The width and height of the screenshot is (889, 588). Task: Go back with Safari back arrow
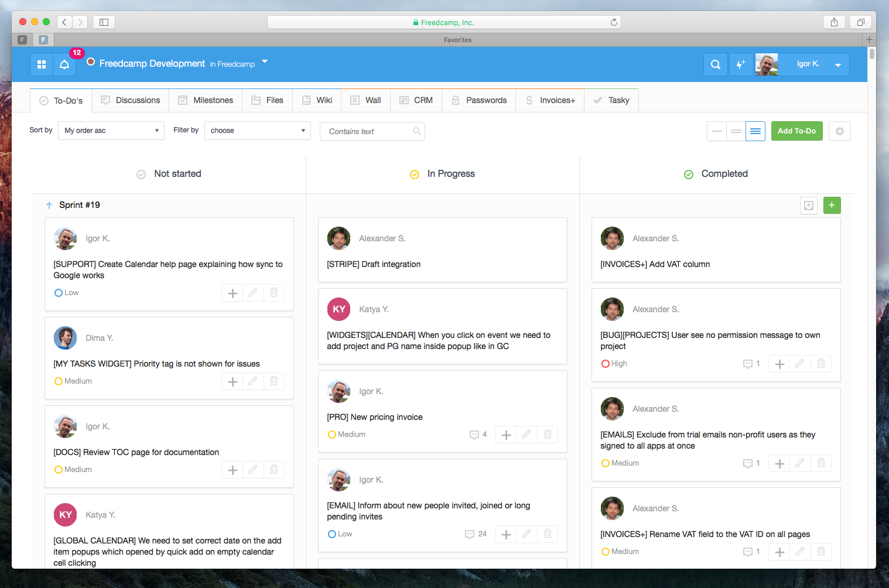64,22
